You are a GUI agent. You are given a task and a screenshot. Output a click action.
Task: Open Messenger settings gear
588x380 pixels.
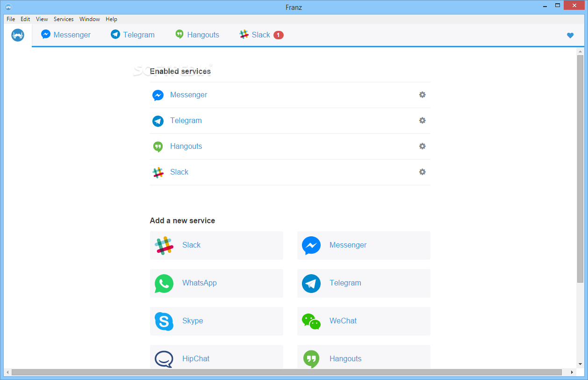point(422,95)
